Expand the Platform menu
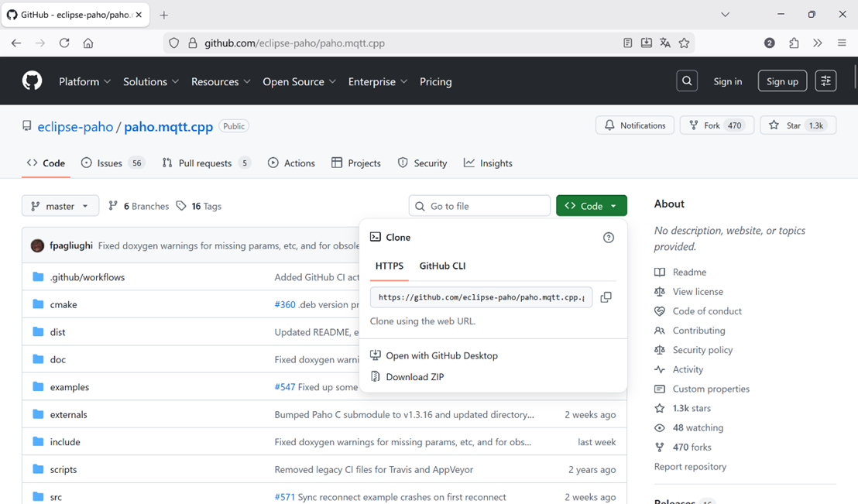 (x=85, y=81)
